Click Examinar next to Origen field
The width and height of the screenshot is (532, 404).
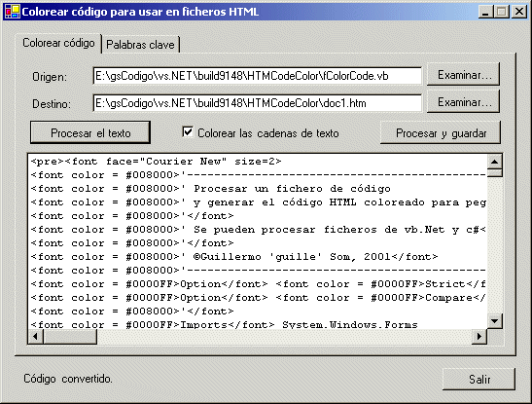coord(464,74)
